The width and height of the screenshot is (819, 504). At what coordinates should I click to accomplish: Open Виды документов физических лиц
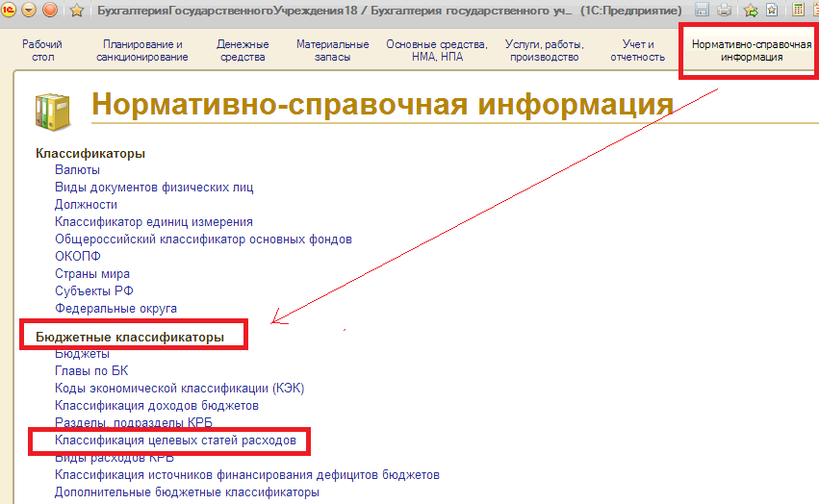point(154,187)
